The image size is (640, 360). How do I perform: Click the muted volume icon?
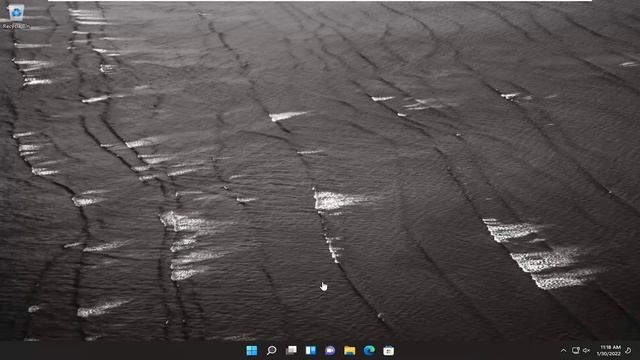pos(587,350)
